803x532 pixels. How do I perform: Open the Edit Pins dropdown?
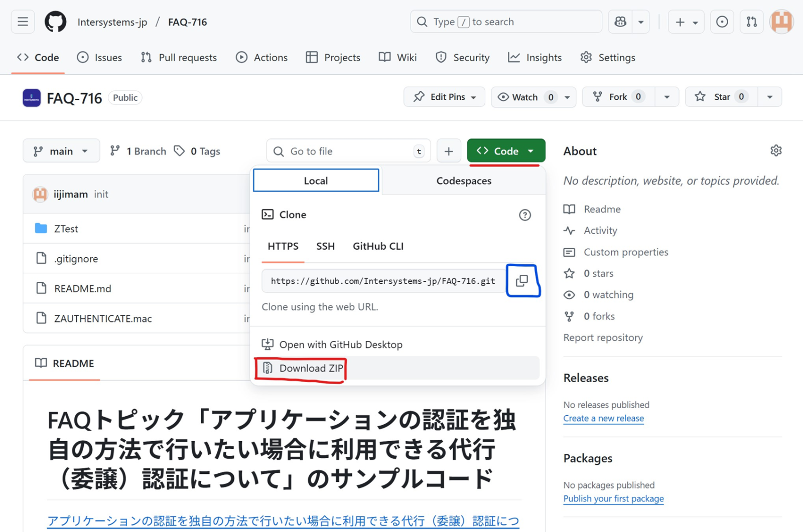[x=444, y=97]
